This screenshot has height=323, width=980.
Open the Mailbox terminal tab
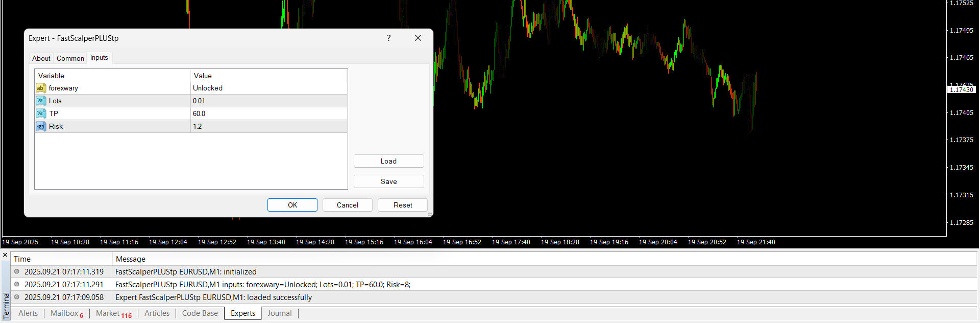point(64,313)
